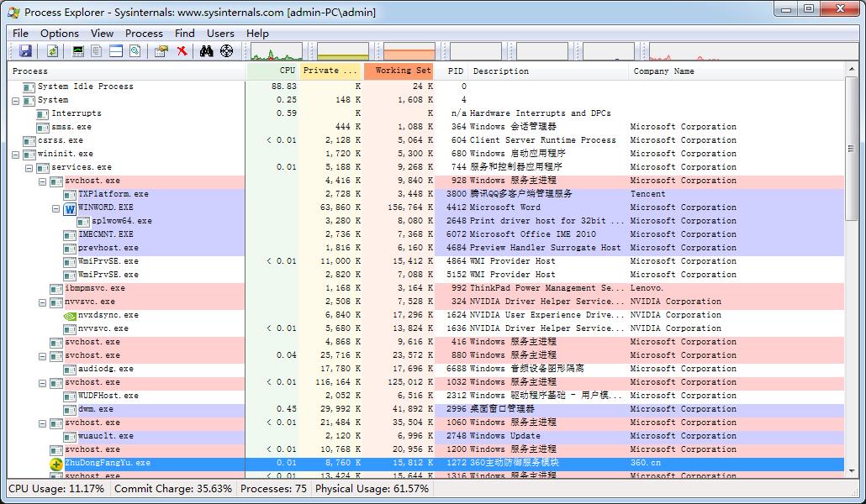This screenshot has height=504, width=866.
Task: Click the Properties toolbar icon
Action: 161,51
